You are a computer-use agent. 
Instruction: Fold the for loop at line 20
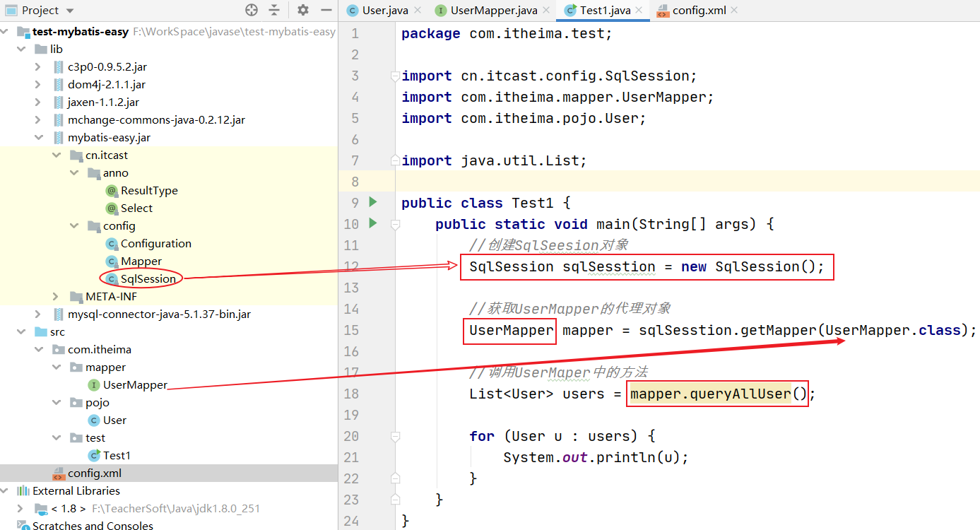(x=396, y=436)
